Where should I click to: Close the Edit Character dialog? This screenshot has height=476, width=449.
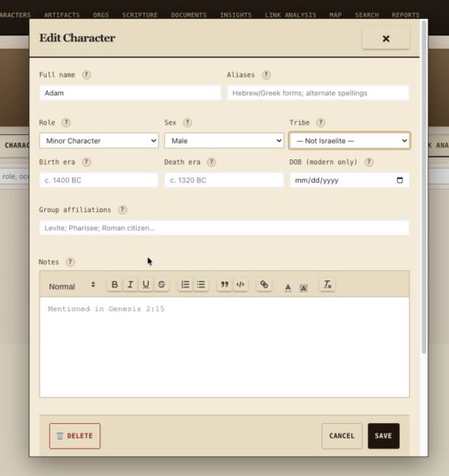tap(386, 39)
